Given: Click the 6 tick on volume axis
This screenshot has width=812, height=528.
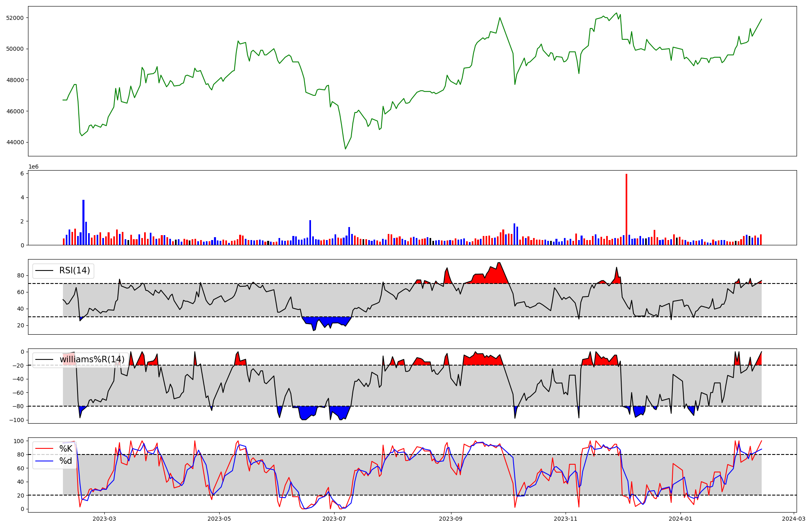Looking at the screenshot, I should pos(22,174).
